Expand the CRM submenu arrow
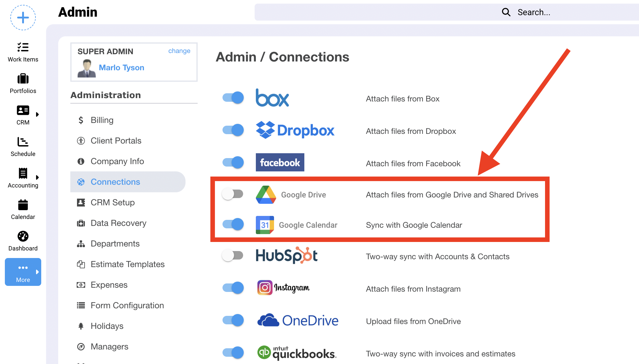Image resolution: width=639 pixels, height=364 pixels. pyautogui.click(x=37, y=114)
